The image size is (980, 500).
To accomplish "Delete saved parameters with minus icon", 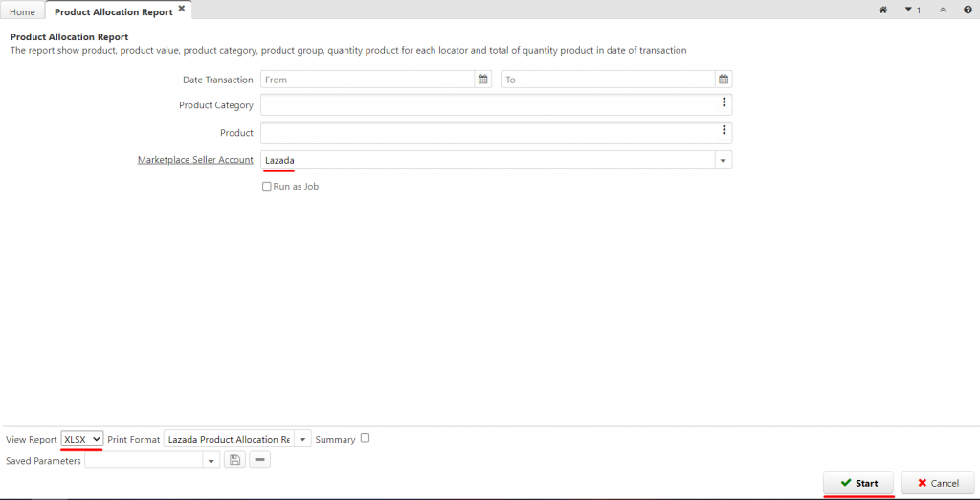I will 260,461.
